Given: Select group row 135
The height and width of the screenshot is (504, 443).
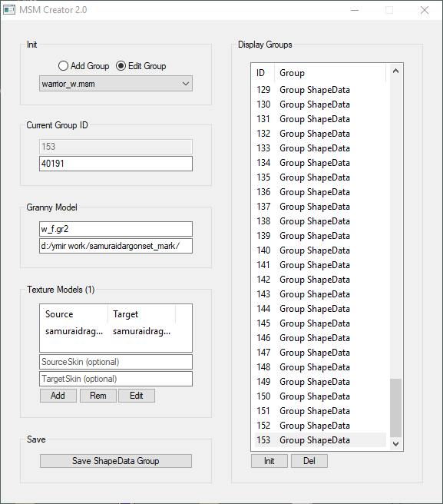Looking at the screenshot, I should [x=320, y=177].
